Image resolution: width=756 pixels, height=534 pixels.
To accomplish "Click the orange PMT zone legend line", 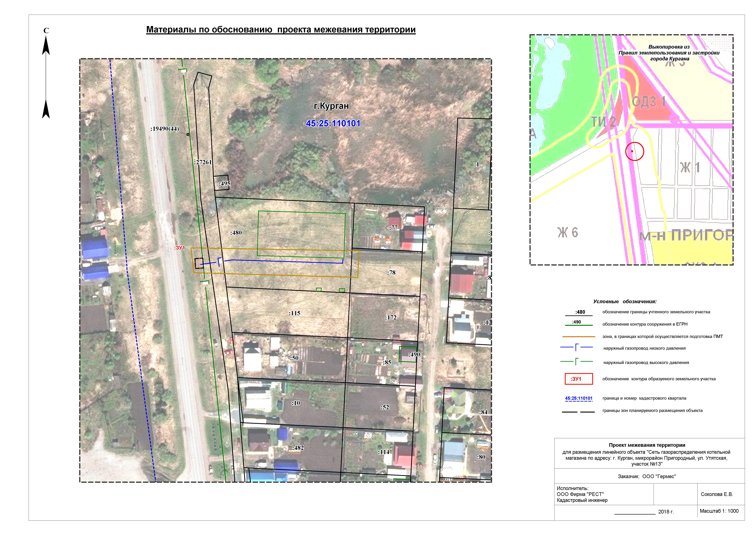I will coord(579,337).
